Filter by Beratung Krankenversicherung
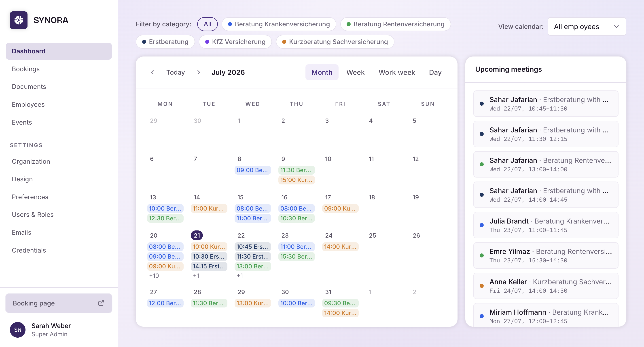 tap(279, 24)
